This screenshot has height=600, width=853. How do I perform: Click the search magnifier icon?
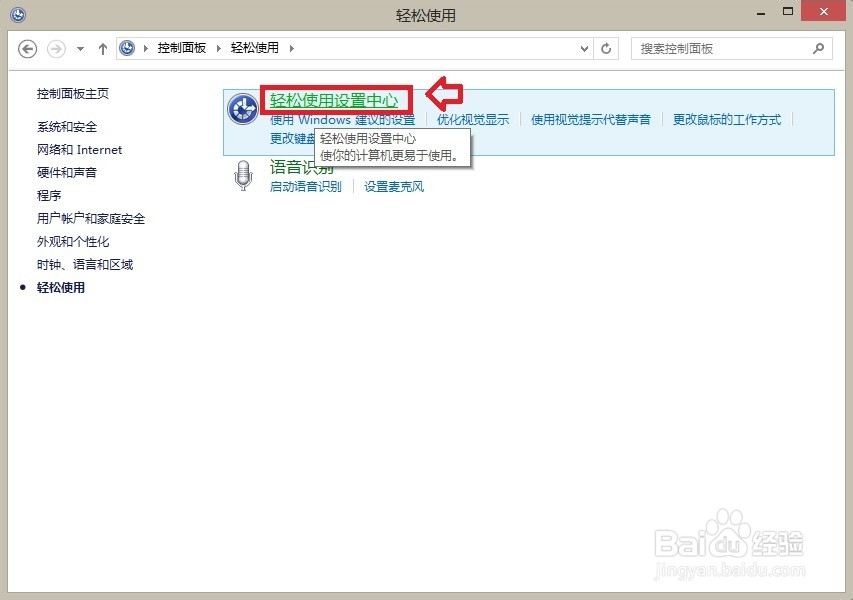818,48
